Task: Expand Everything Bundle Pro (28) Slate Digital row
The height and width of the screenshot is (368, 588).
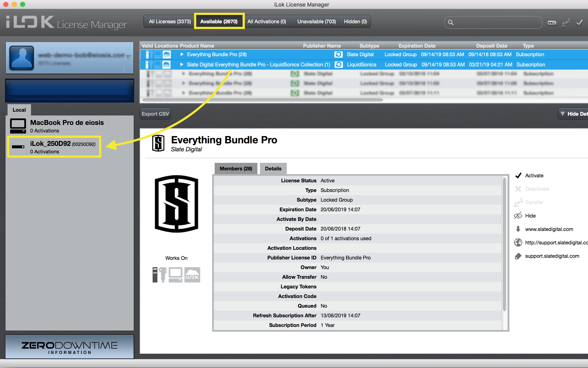Action: click(182, 54)
